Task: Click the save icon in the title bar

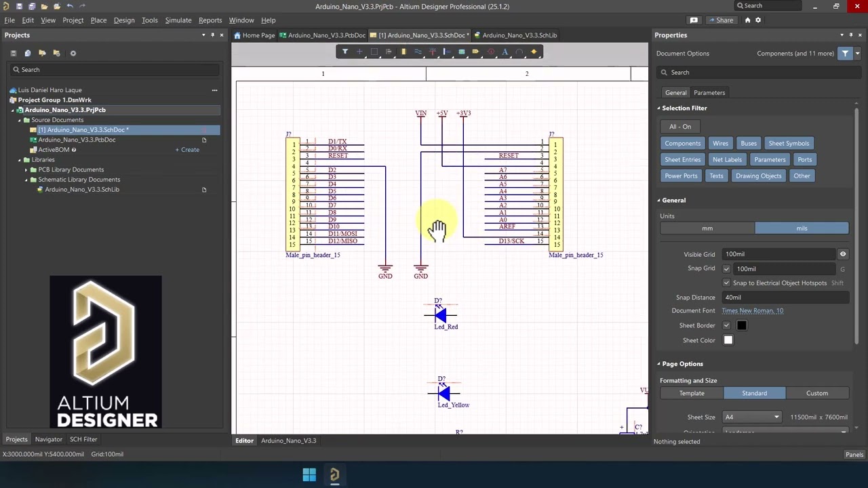Action: click(x=19, y=6)
